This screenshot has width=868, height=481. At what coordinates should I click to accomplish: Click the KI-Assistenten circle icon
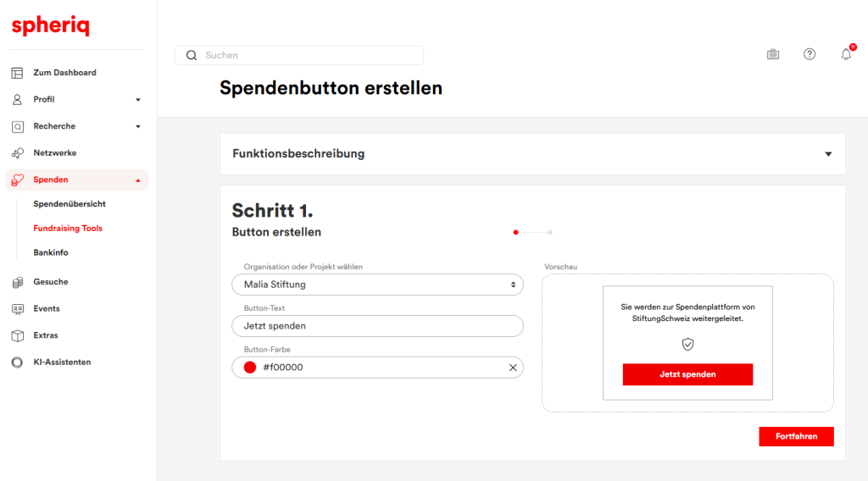(17, 362)
